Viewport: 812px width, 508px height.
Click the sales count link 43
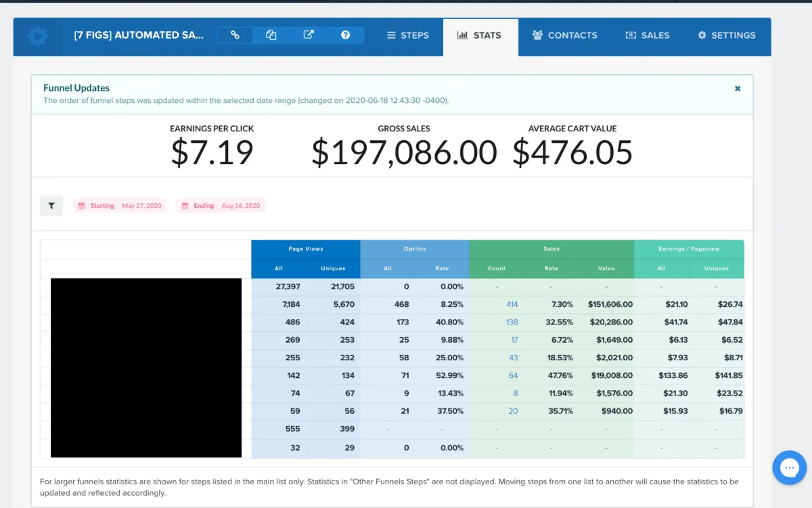point(513,358)
